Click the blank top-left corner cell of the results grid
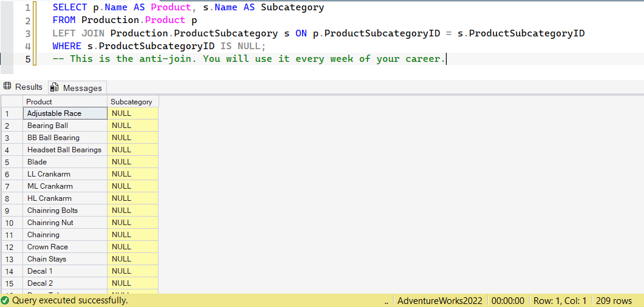The image size is (644, 307). 12,101
